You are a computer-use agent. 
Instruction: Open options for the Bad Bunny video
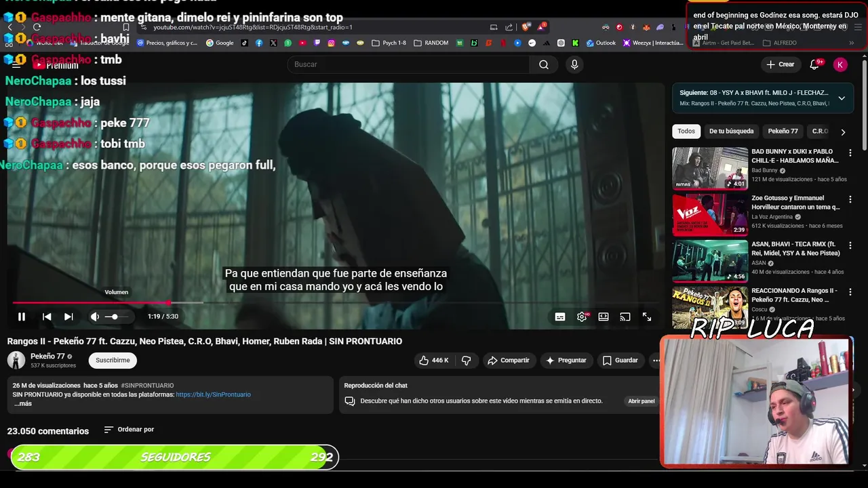point(850,153)
